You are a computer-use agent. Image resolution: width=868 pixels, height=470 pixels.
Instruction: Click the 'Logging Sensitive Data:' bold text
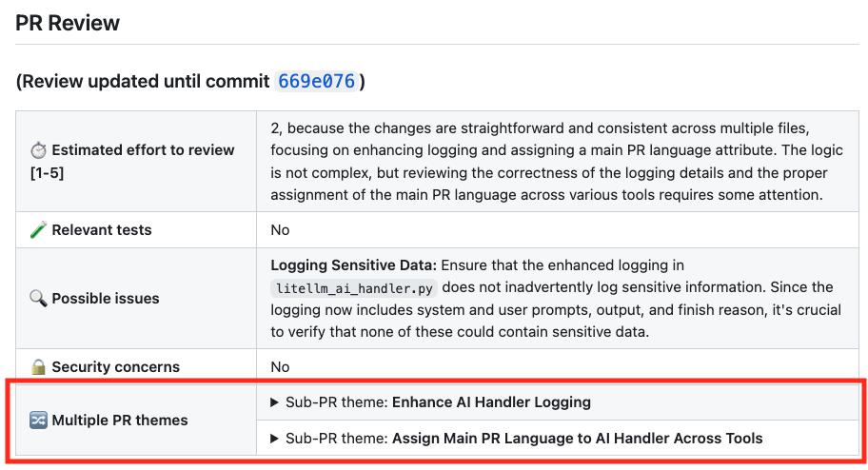coord(353,265)
